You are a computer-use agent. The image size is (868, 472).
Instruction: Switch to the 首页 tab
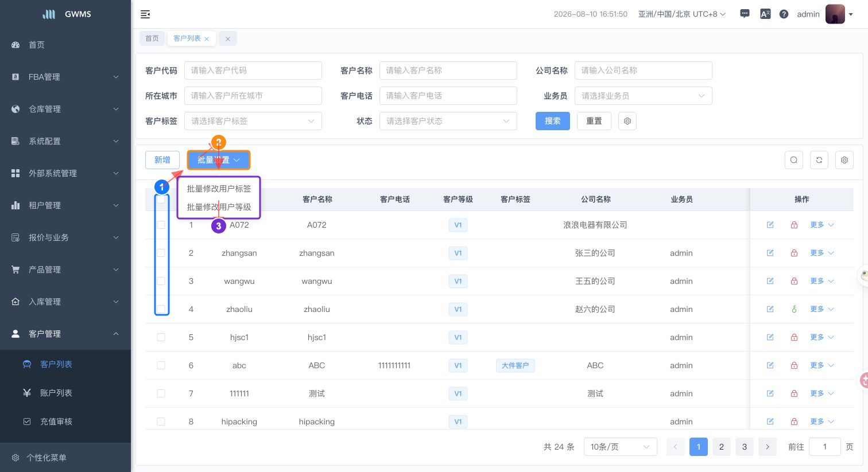(x=152, y=38)
